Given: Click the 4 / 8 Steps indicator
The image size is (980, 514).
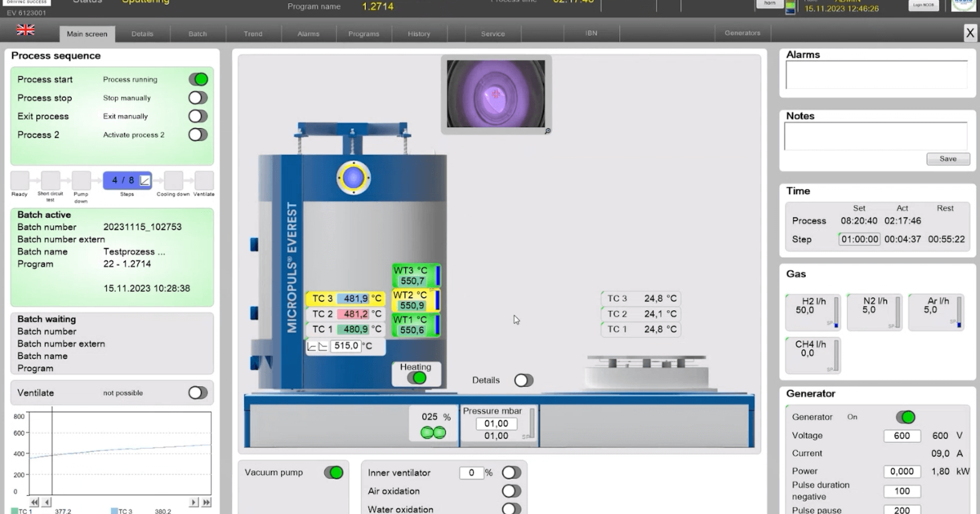Looking at the screenshot, I should (127, 180).
